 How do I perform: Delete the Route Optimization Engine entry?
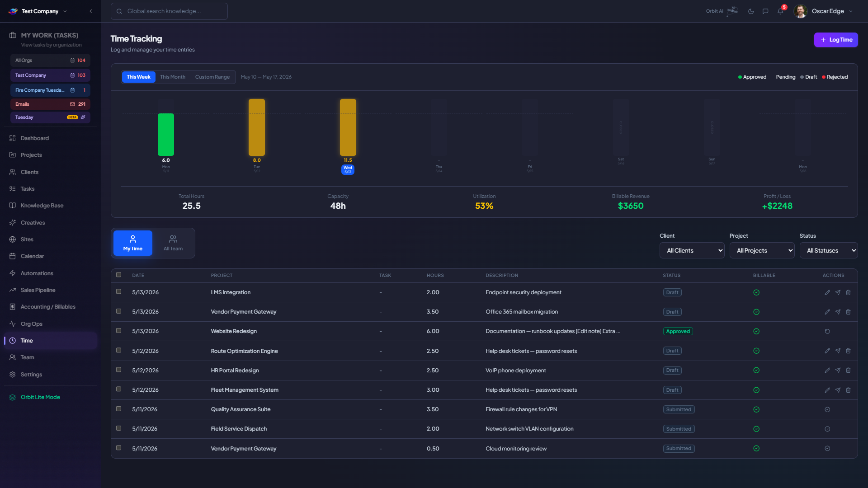(x=848, y=351)
